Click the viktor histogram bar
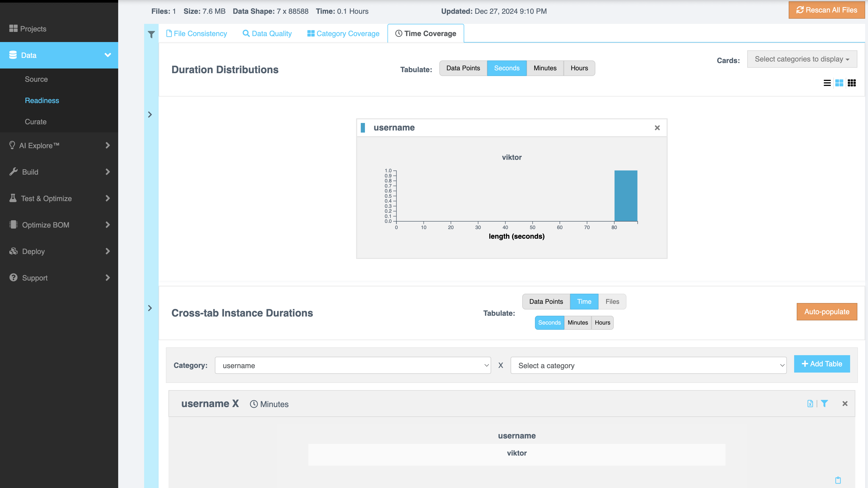 pyautogui.click(x=626, y=196)
